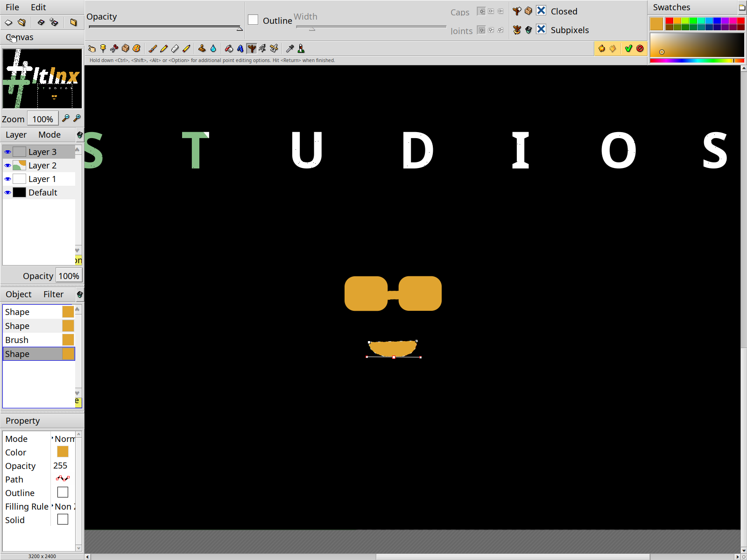Click the Redo arrow icon
747x560 pixels.
pos(613,49)
